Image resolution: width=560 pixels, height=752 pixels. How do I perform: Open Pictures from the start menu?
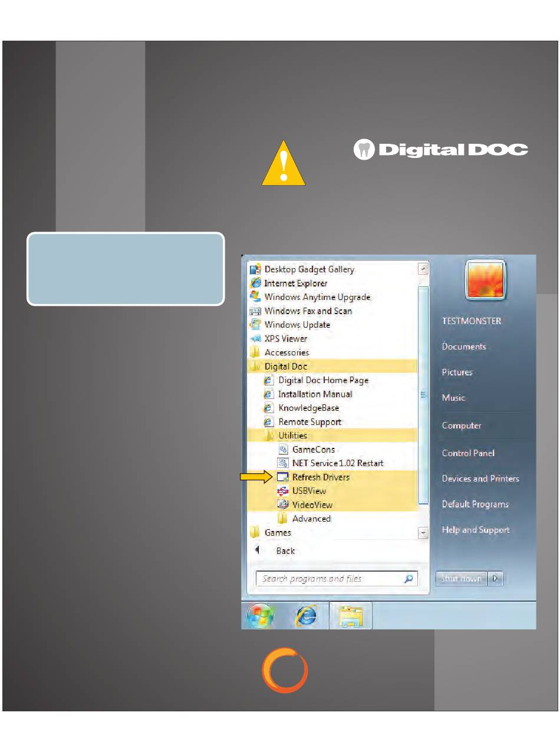pyautogui.click(x=457, y=372)
